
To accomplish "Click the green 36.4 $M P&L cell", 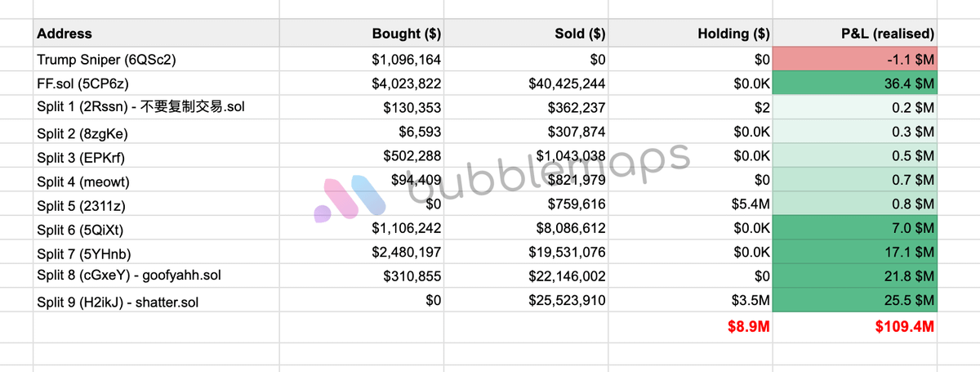I will tap(855, 83).
